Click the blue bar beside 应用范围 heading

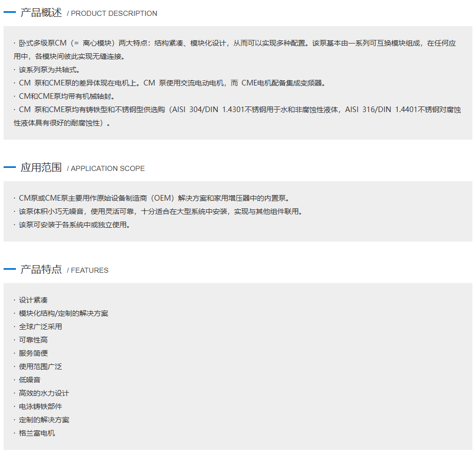coord(10,167)
